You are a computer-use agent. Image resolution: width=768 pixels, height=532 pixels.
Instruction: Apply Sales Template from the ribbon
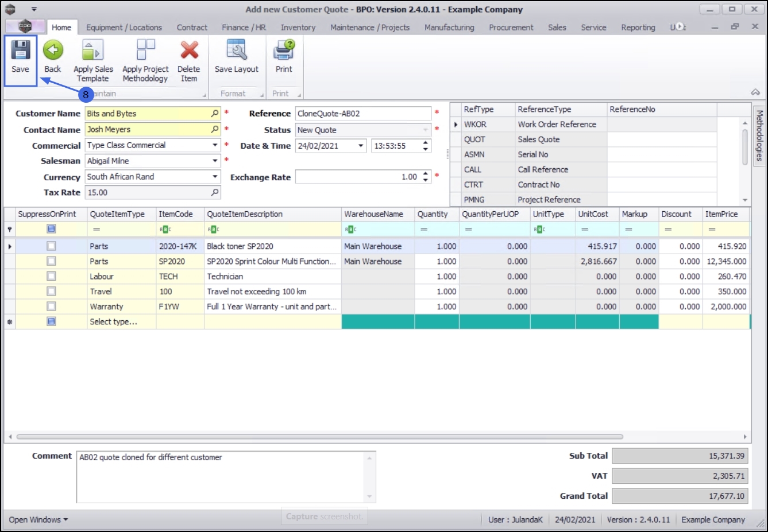pos(93,51)
